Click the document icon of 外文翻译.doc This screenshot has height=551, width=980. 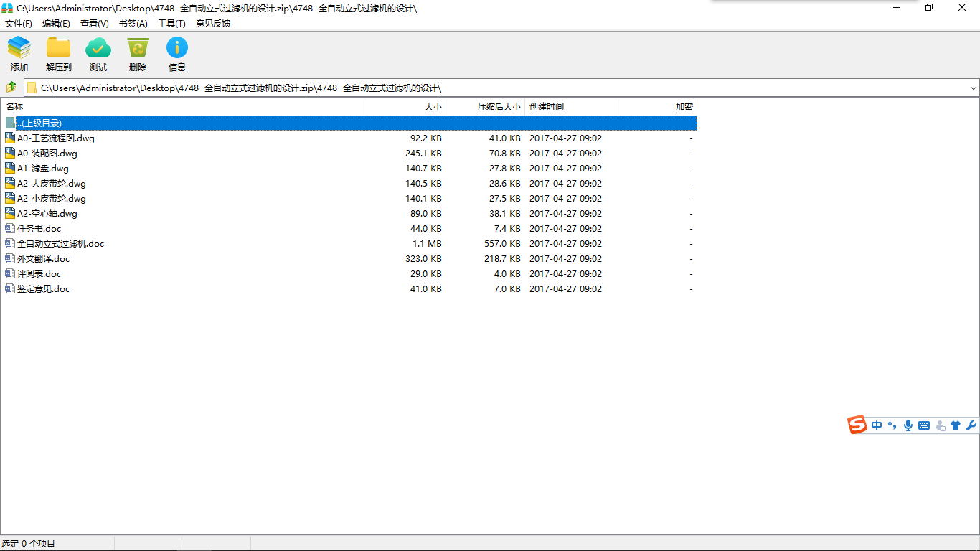pyautogui.click(x=10, y=258)
